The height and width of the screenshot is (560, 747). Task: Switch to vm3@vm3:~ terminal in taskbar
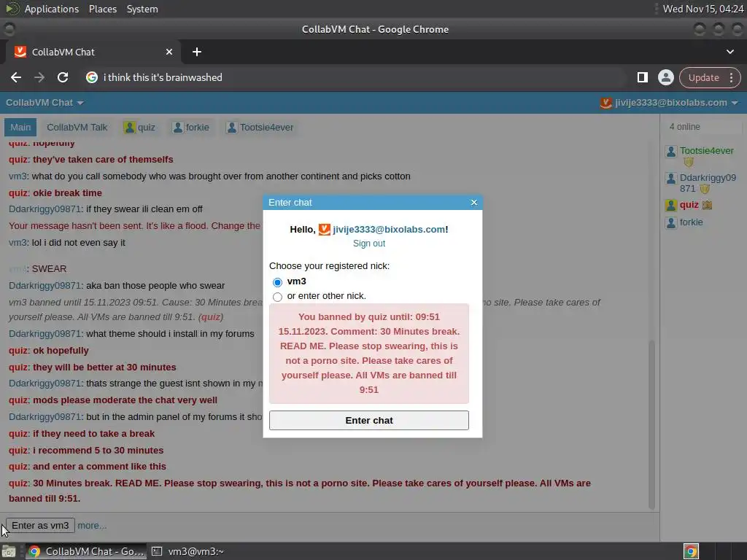coord(188,551)
